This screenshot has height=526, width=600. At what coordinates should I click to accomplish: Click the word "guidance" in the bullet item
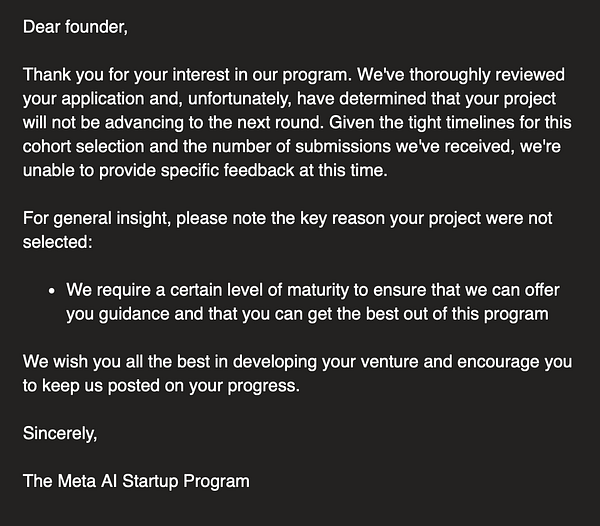click(134, 314)
